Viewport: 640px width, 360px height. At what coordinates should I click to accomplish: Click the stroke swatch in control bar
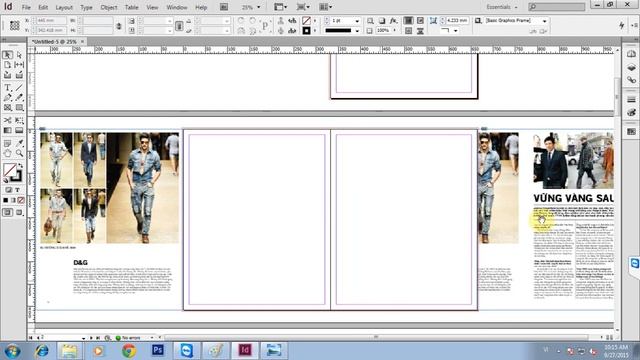point(306,31)
